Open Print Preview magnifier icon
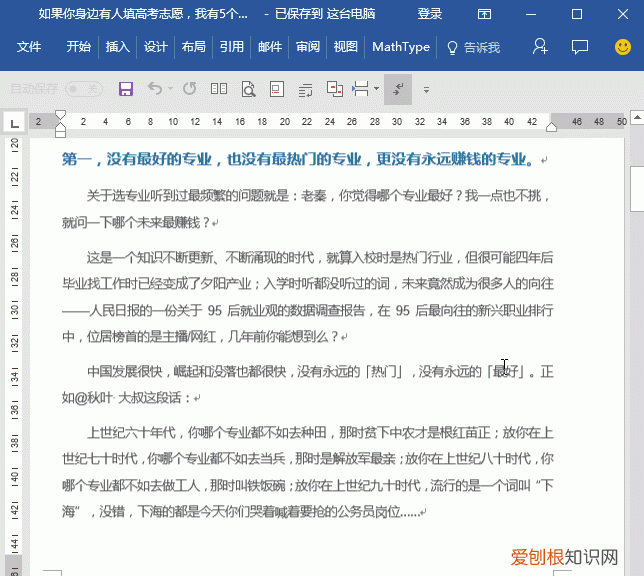 click(248, 89)
